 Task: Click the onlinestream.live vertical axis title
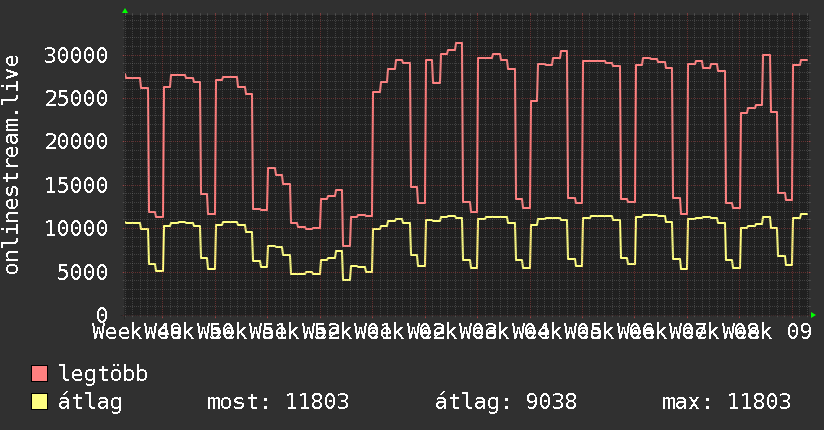[11, 165]
